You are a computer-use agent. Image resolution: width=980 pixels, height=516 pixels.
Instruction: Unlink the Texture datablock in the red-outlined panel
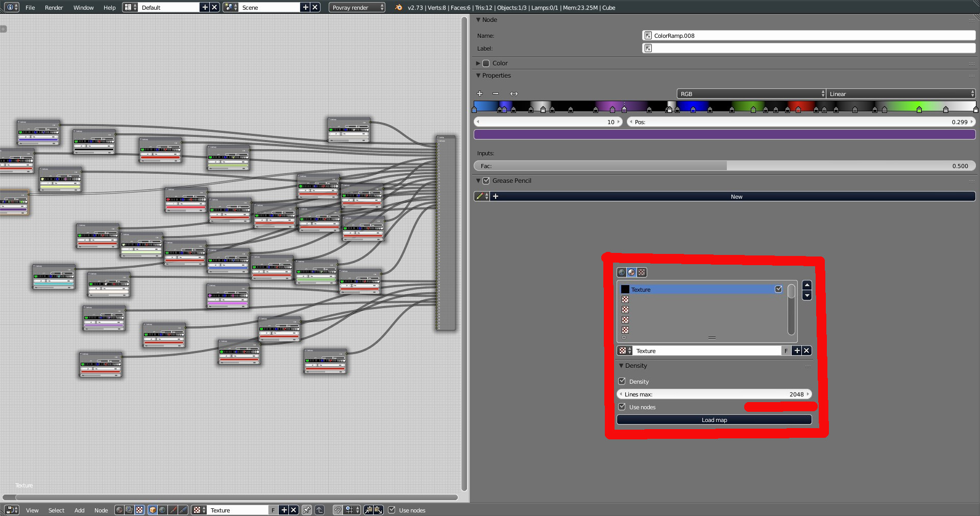[x=806, y=350]
